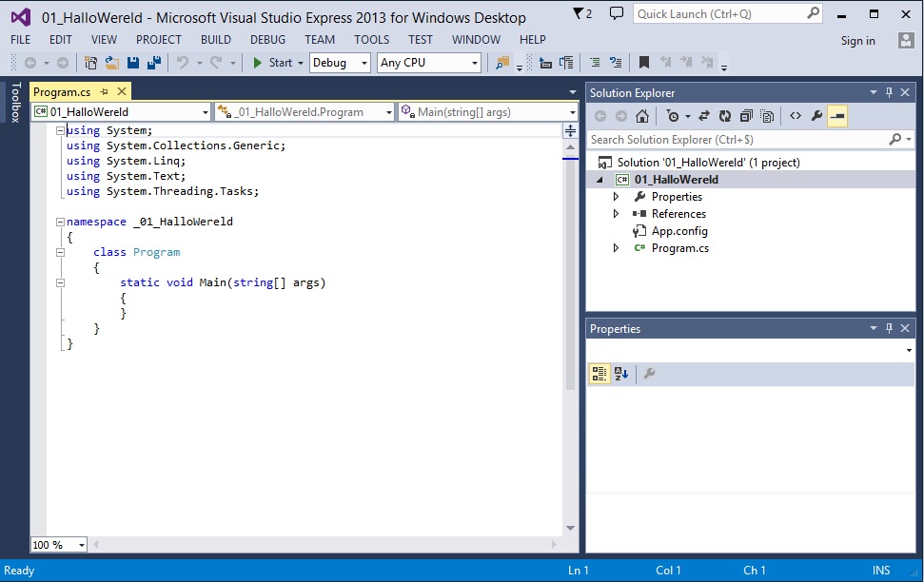The height and width of the screenshot is (582, 924).
Task: Click the Undo arrow icon
Action: [x=183, y=63]
